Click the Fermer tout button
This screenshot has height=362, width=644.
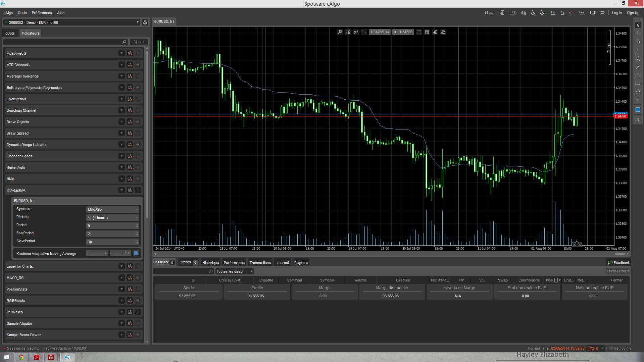(617, 271)
